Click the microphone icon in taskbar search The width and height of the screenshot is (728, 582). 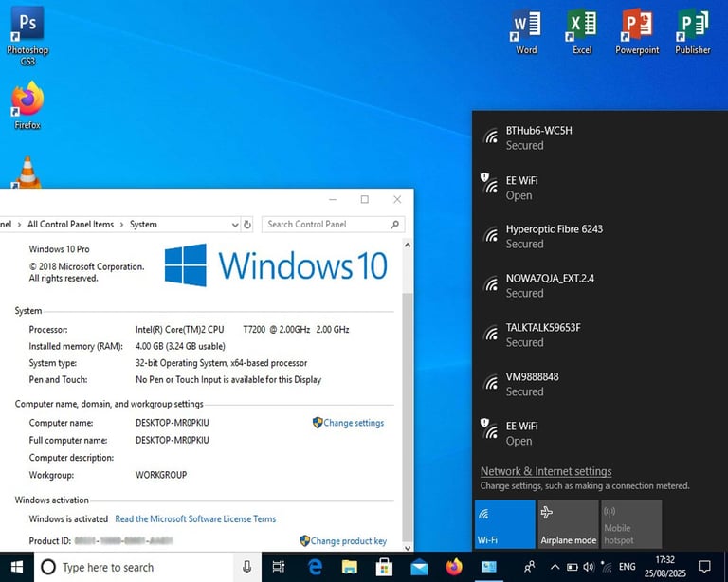(x=247, y=567)
